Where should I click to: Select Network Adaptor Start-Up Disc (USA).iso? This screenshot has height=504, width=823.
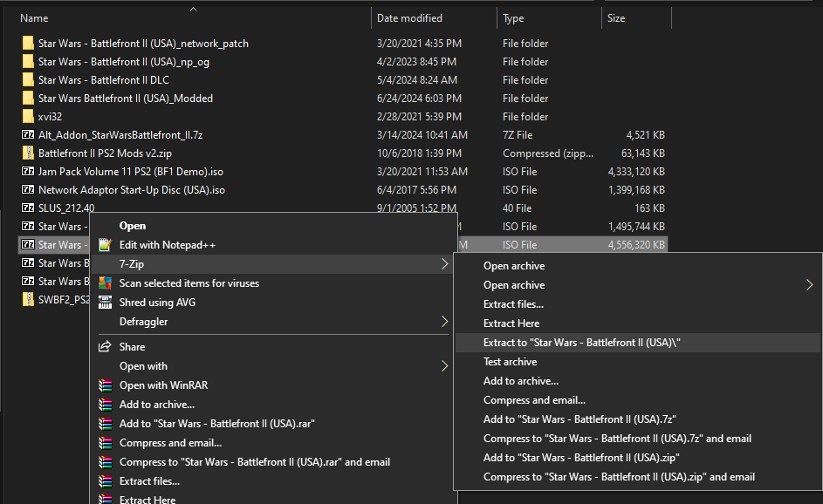click(x=132, y=190)
